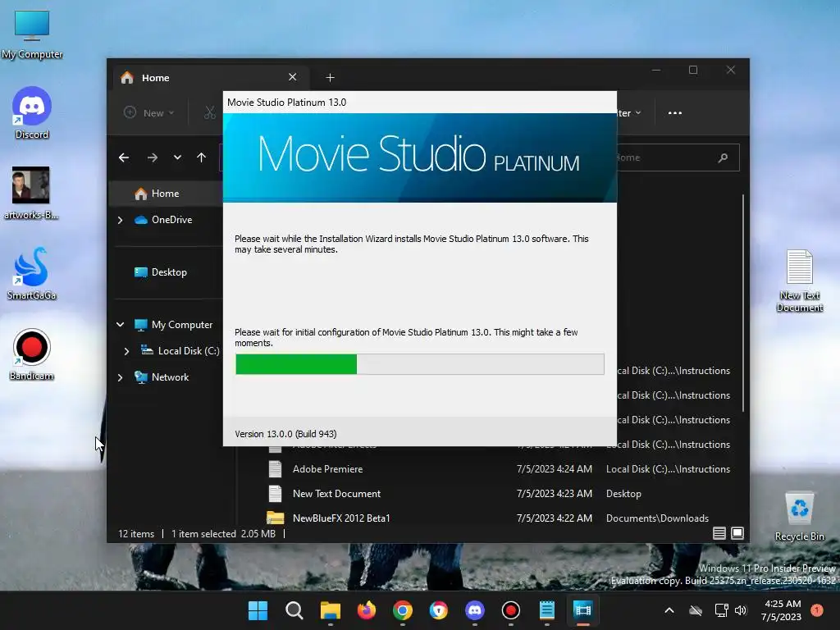Open the taskbar Chrome icon with profile badge
Screen dimensions: 840x630
(x=438, y=610)
